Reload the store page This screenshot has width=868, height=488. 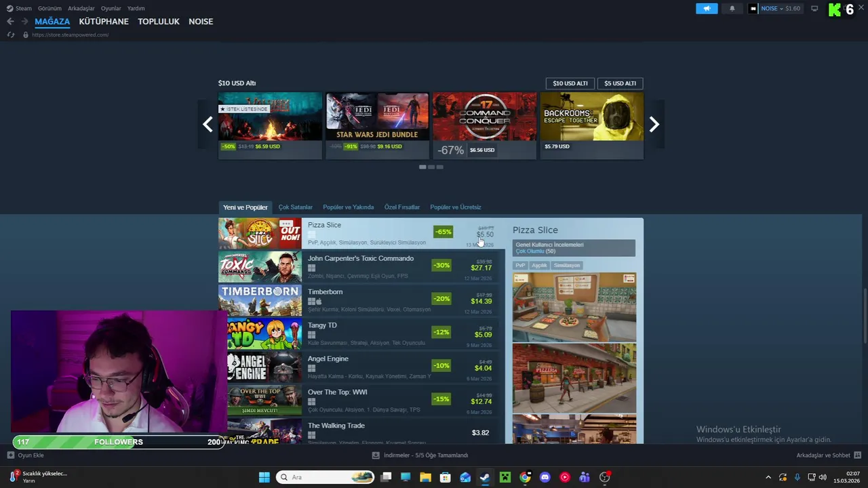click(10, 35)
